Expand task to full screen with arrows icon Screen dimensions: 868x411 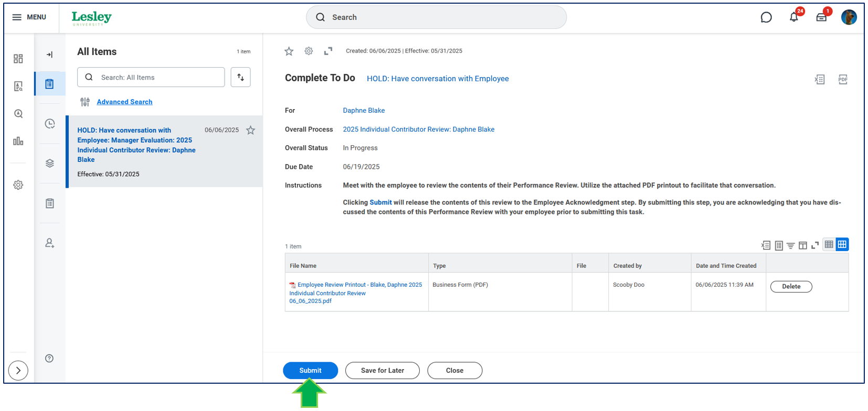[x=329, y=51]
